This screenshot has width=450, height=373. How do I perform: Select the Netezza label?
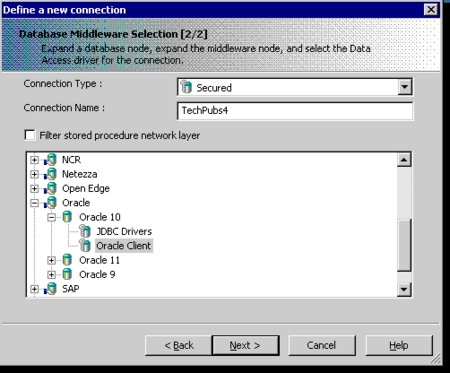click(x=79, y=174)
